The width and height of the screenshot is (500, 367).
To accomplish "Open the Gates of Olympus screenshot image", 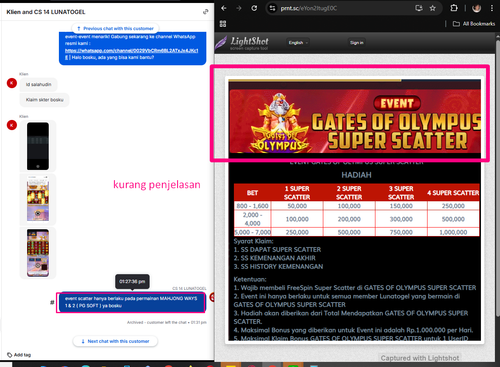I will pos(355,210).
